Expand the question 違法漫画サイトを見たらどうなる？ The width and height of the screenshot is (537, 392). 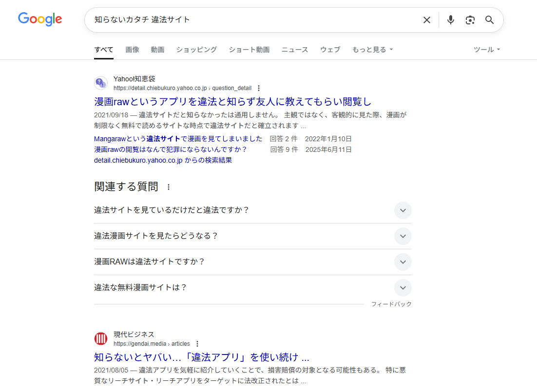[x=403, y=236]
